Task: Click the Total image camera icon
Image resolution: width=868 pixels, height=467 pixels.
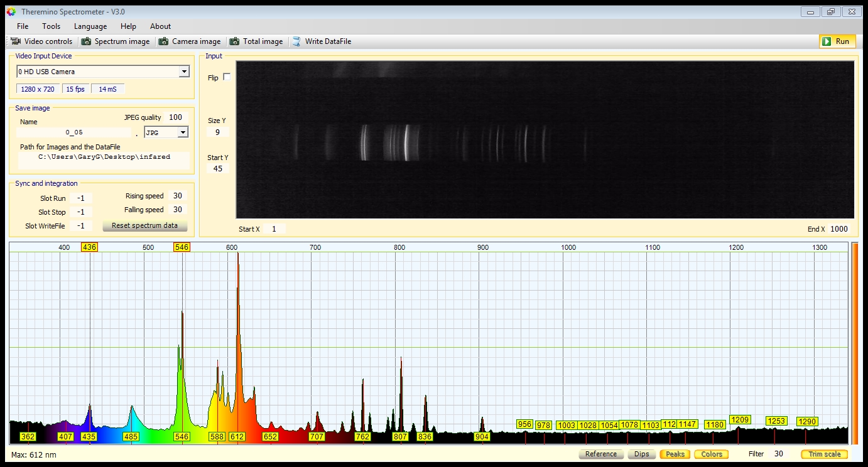Action: pos(234,41)
